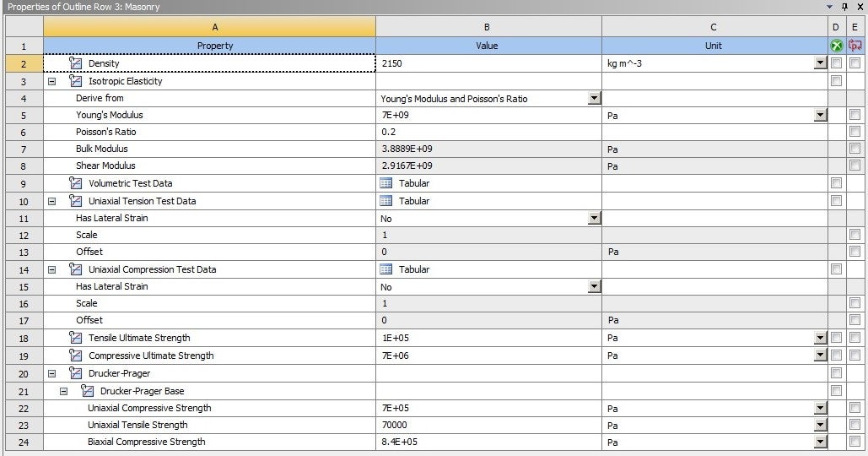Image resolution: width=868 pixels, height=456 pixels.
Task: Collapse the Uniaxial Tension Test Data group
Action: click(x=52, y=201)
